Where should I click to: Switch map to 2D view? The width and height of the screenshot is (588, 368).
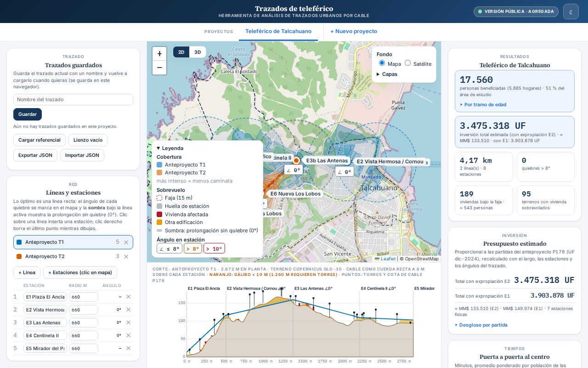[x=181, y=52]
